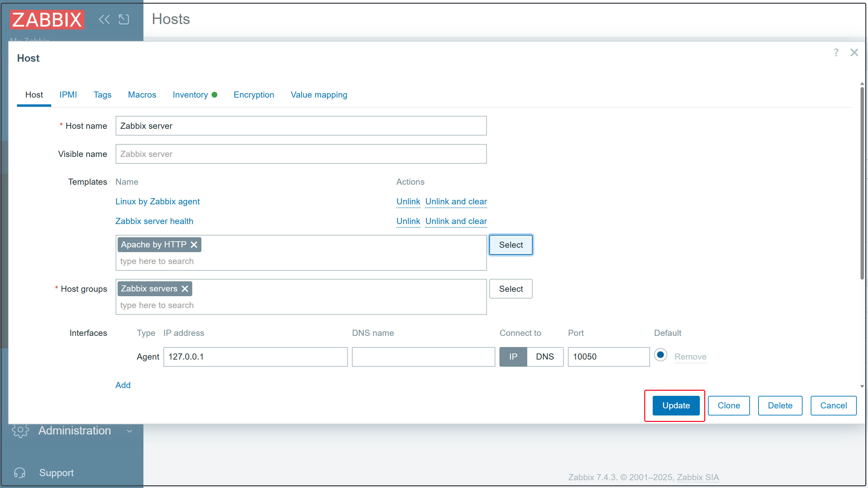Image resolution: width=868 pixels, height=488 pixels.
Task: Click the sidebar hide/kiosk mode icon
Action: (124, 19)
